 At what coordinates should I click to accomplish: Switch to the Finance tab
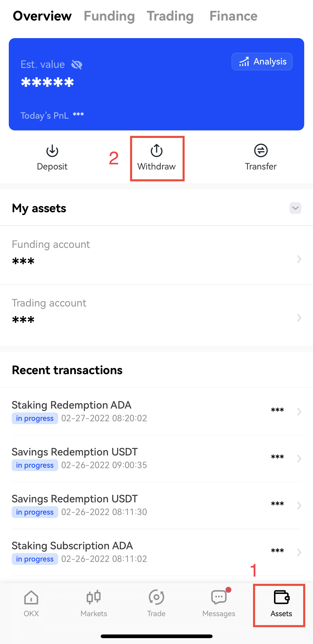233,16
